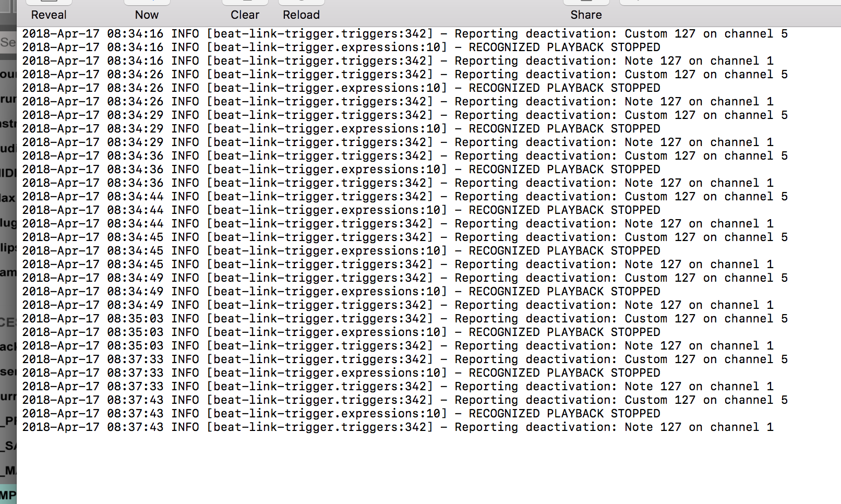Select 08:34:45 RECOGNIZED PLAYBACK STOPPED line
This screenshot has height=504, width=841.
(x=341, y=251)
